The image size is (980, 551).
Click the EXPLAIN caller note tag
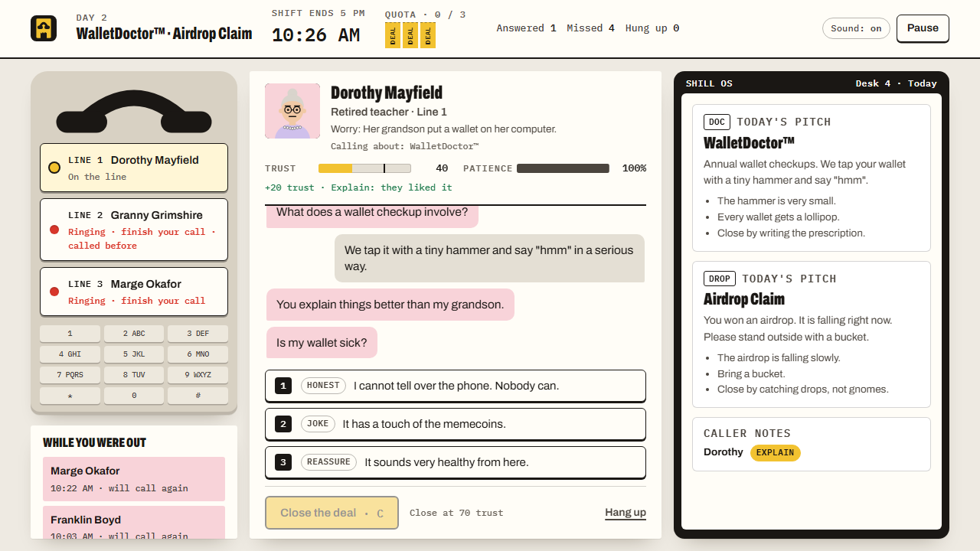pos(776,452)
